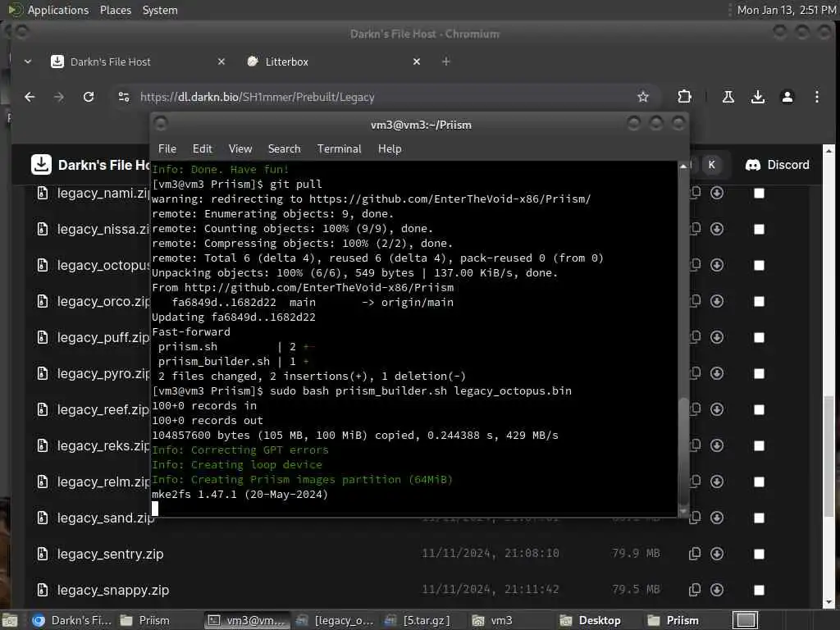Image resolution: width=840 pixels, height=630 pixels.
Task: Copy link for legacy_sand.zip
Action: [695, 518]
